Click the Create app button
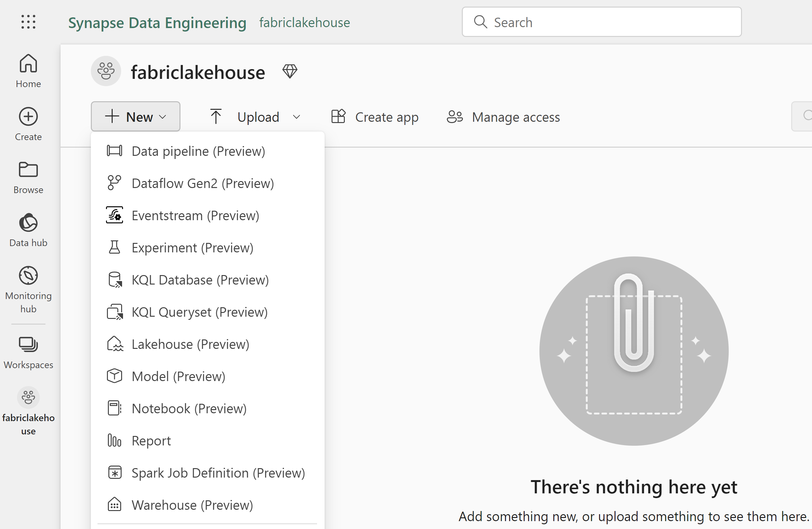Viewport: 812px width, 529px height. [375, 117]
